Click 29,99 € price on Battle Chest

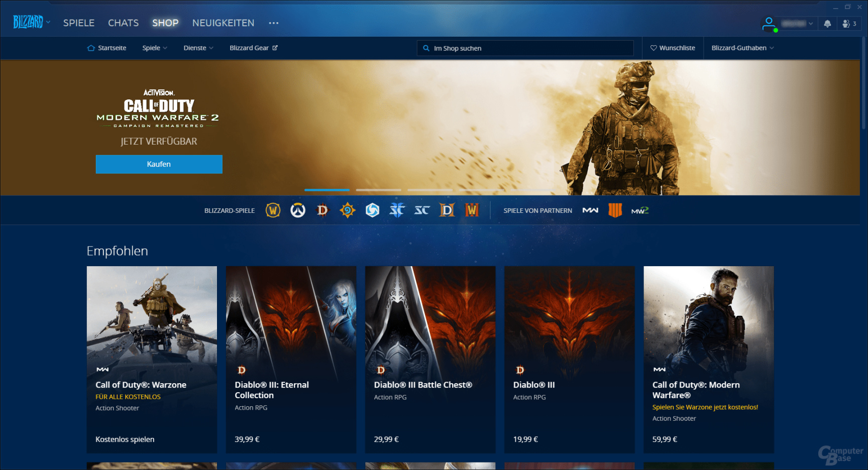[386, 439]
